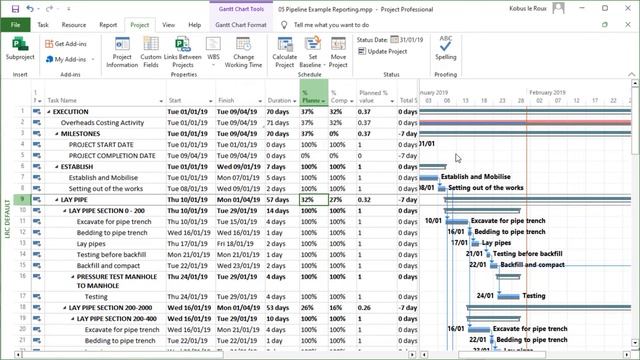Click the Status Date calendar icon

pos(394,40)
